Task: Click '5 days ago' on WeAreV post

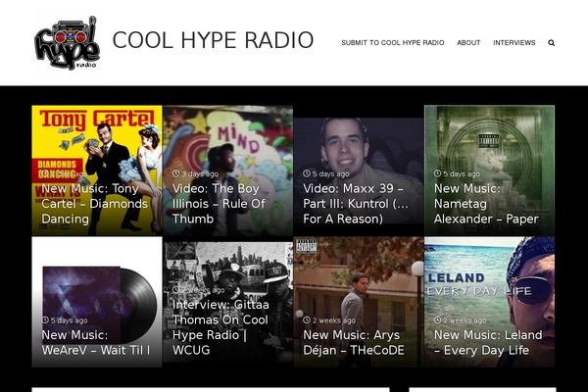Action: coord(69,320)
